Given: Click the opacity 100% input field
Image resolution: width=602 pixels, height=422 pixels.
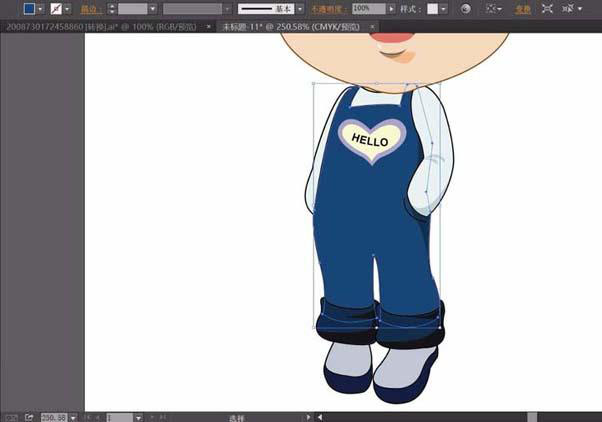Looking at the screenshot, I should 369,9.
